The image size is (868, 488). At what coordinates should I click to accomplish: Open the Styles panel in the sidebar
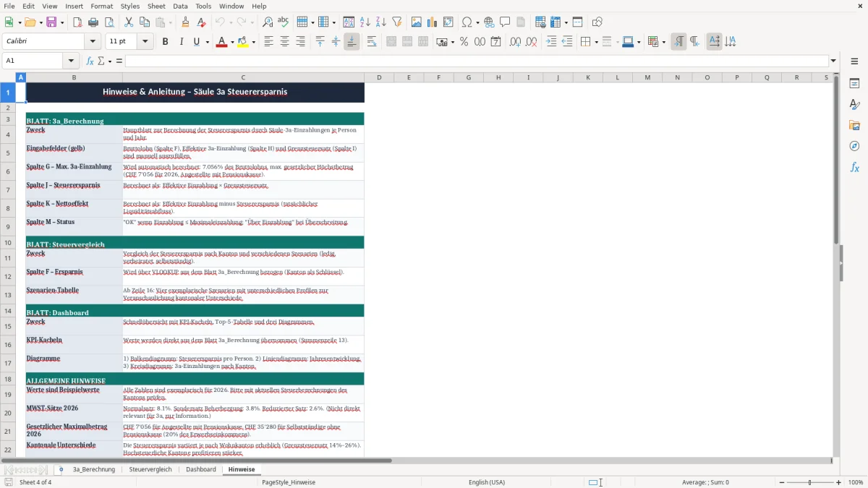[x=854, y=105]
